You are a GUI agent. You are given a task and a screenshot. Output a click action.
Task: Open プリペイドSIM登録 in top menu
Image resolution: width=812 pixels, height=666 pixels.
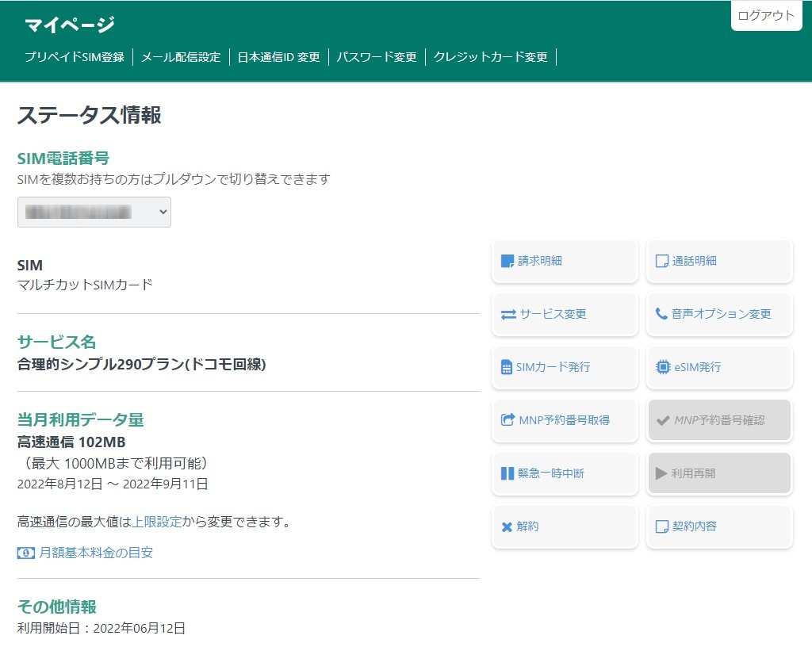[x=74, y=57]
